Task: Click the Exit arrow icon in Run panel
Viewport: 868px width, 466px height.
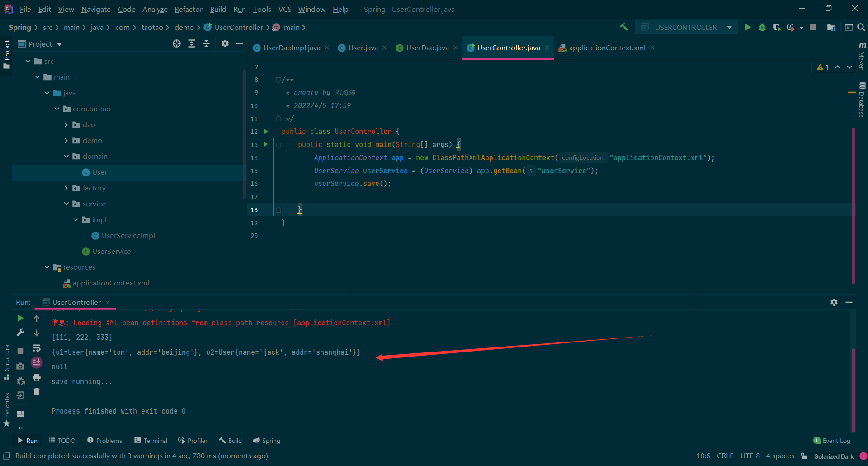Action: [20, 395]
